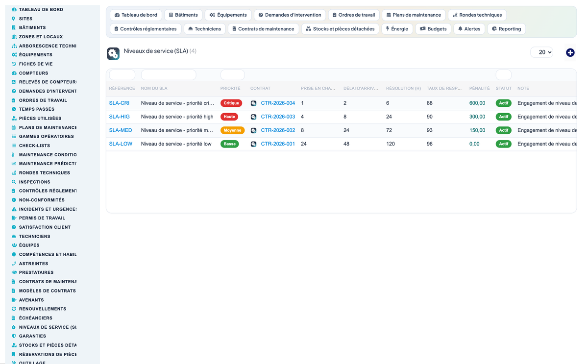Image resolution: width=588 pixels, height=364 pixels.
Task: Click the Fiches de vie history icon
Action: pyautogui.click(x=14, y=64)
